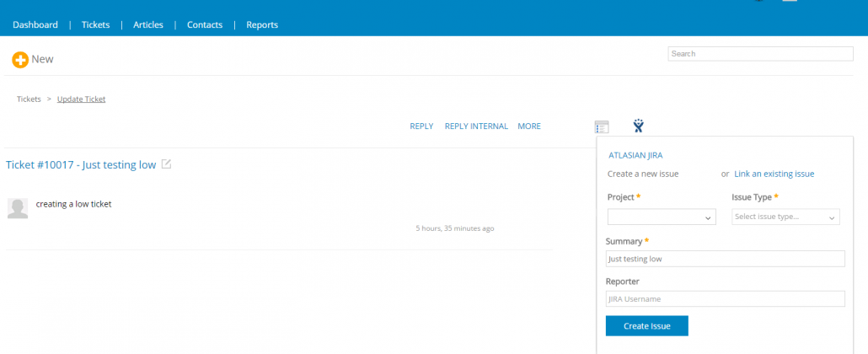Click REPLY INTERNAL action
868x354 pixels.
[x=476, y=126]
